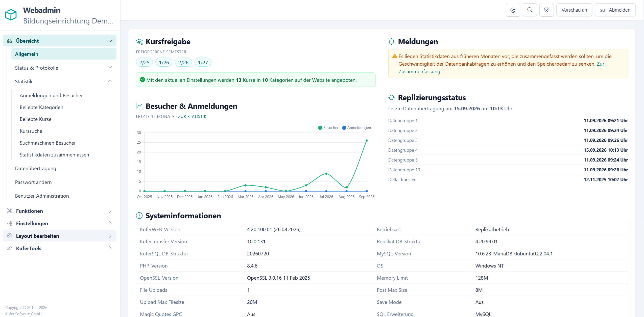The width and height of the screenshot is (644, 317).
Task: Log out with the Abmelden button
Action: pyautogui.click(x=619, y=10)
